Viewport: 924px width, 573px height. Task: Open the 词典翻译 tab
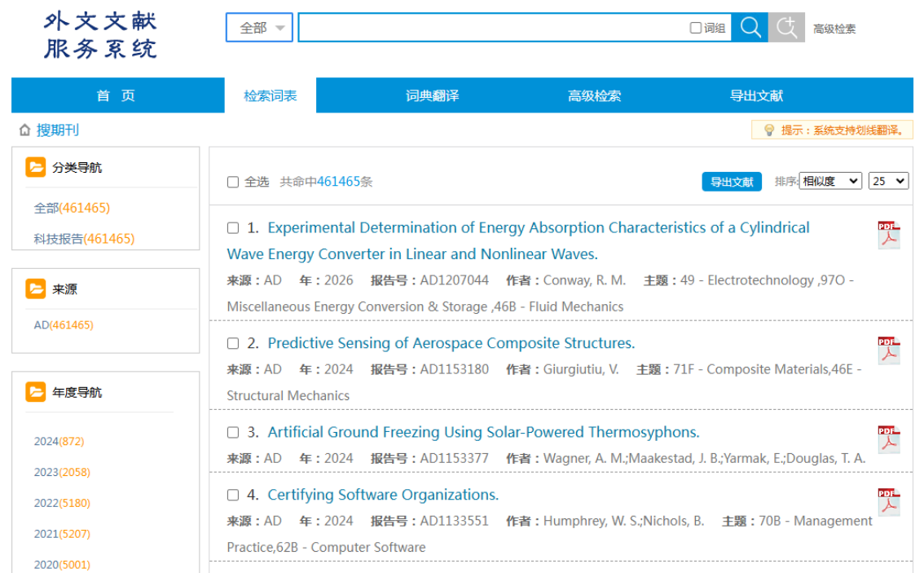coord(432,95)
